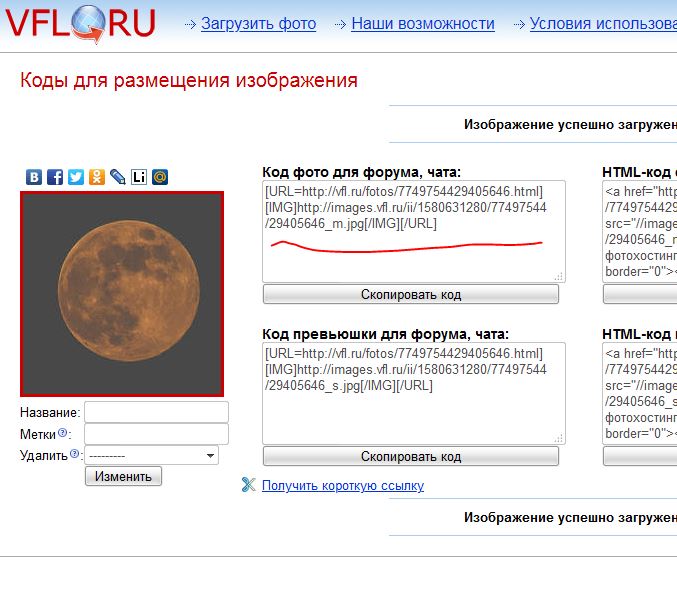Click the Код превьюшки для форума, чата label
The image size is (677, 598).
pos(386,334)
